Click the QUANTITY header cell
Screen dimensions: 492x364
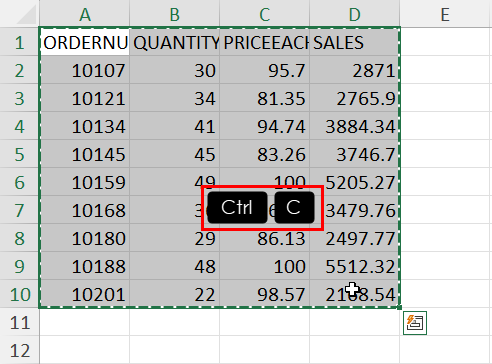click(x=175, y=42)
